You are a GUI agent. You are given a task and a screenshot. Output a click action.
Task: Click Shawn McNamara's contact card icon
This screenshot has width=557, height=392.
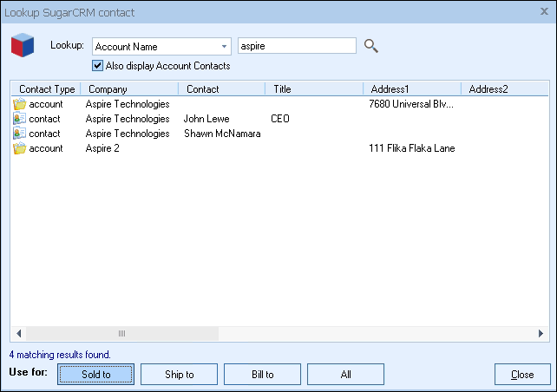[20, 134]
